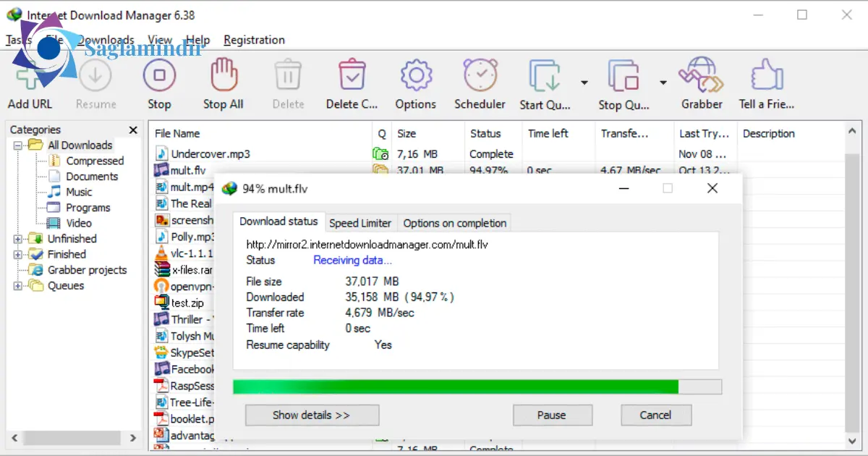Expand the Queues category node

tap(17, 286)
